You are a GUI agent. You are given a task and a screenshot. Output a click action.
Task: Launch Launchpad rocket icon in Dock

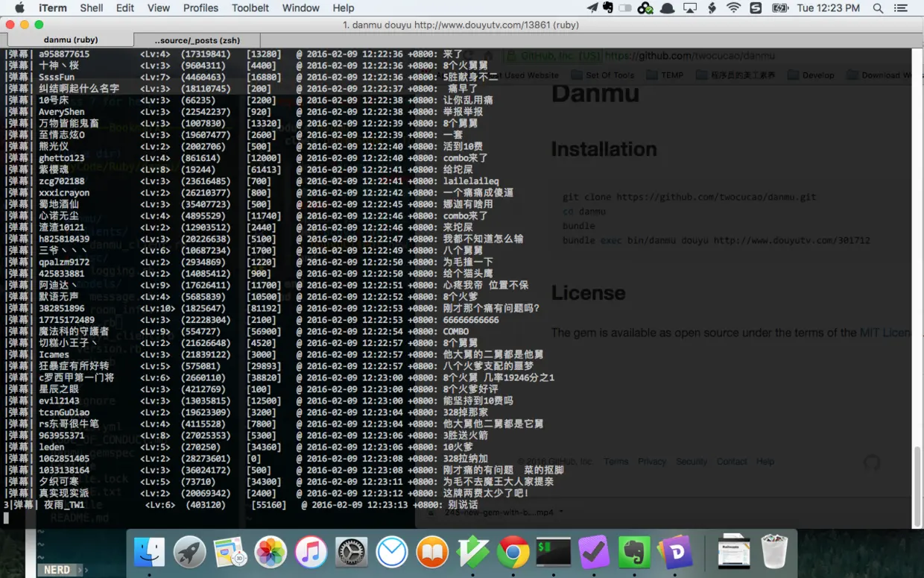[x=190, y=553]
